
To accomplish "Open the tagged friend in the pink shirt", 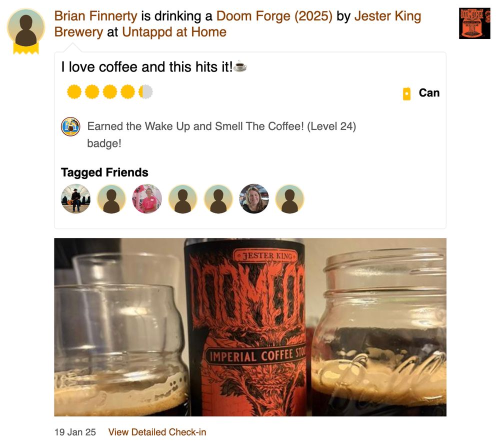I will click(147, 198).
